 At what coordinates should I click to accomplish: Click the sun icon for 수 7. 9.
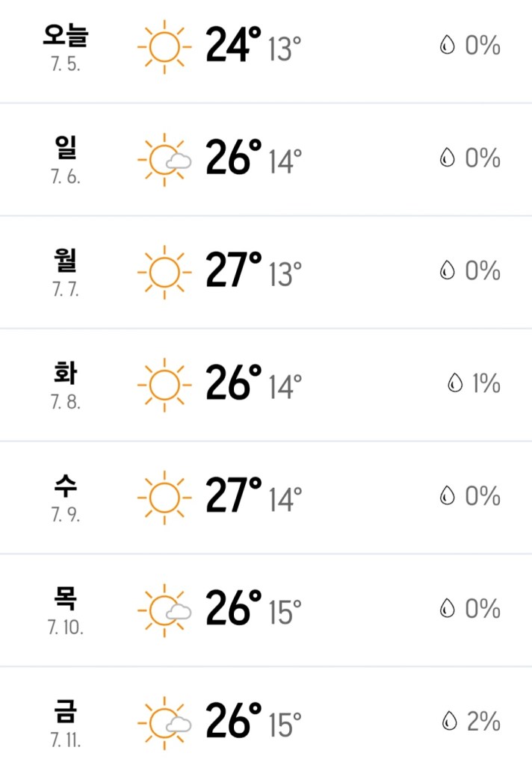(164, 497)
